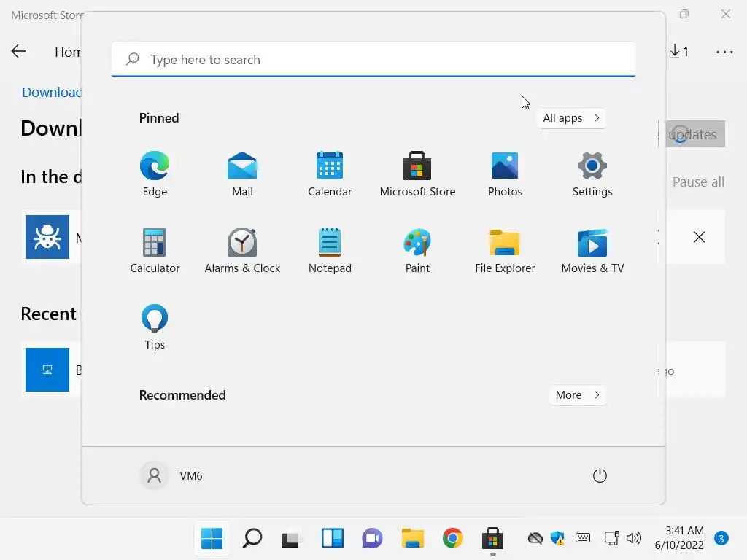
Task: Click the power button in Start menu
Action: [600, 475]
